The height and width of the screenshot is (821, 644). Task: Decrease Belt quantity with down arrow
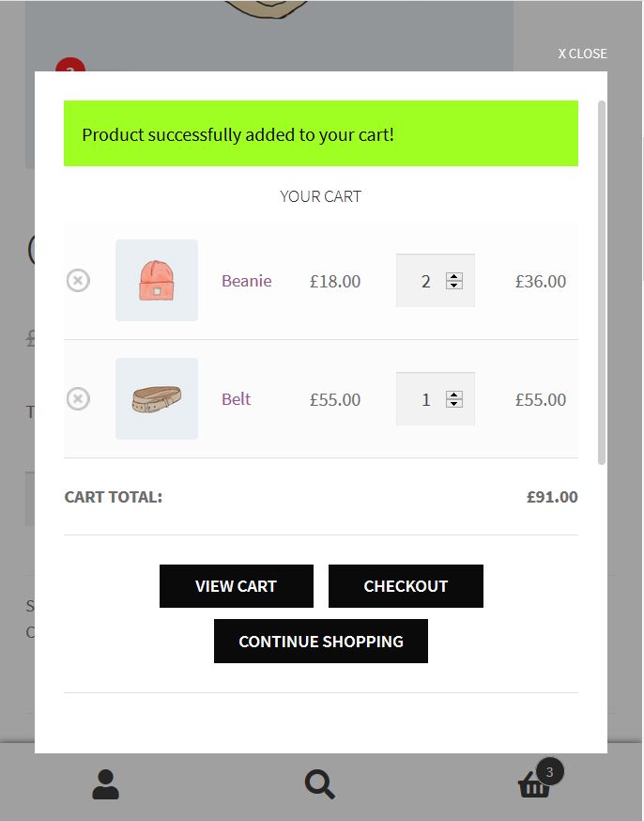click(454, 404)
